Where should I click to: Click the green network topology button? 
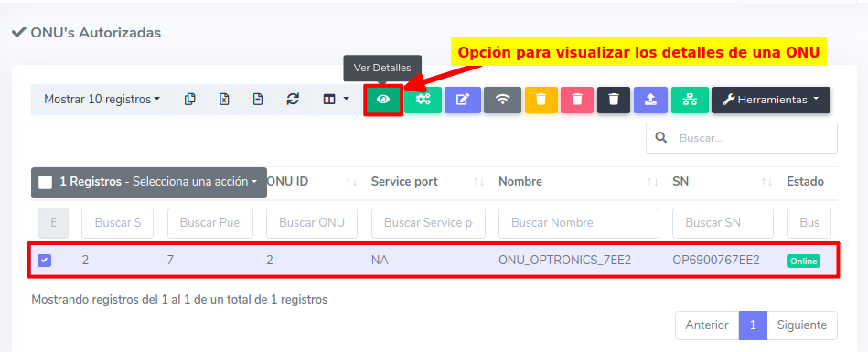coord(690,100)
